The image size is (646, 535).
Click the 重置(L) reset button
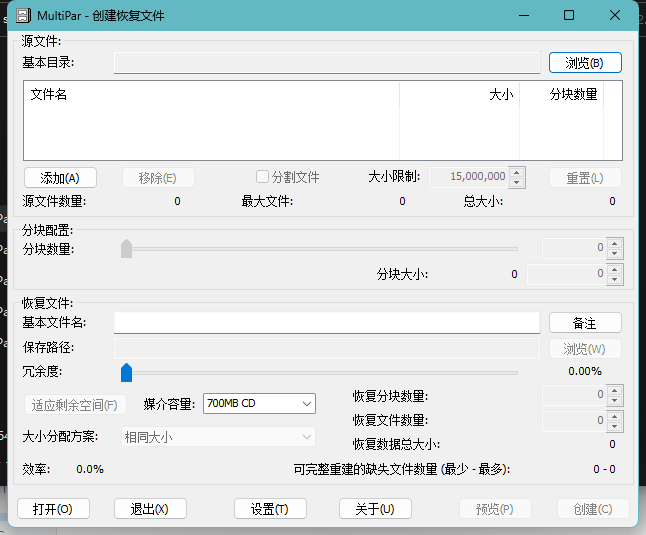[585, 178]
